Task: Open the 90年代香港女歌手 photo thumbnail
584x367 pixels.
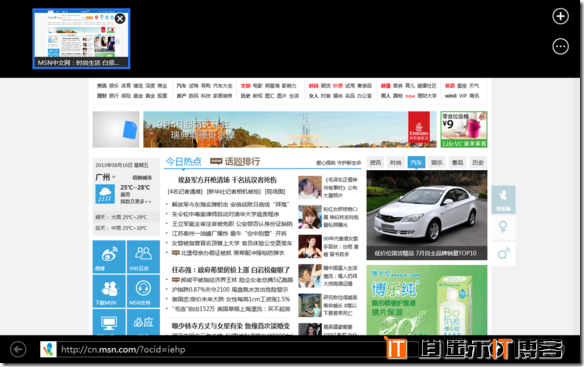Action: tap(310, 246)
